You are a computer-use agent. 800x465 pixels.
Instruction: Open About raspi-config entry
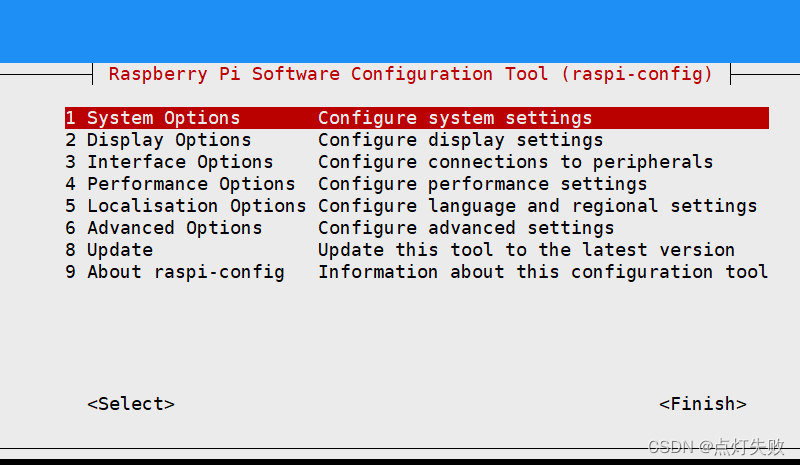point(174,272)
